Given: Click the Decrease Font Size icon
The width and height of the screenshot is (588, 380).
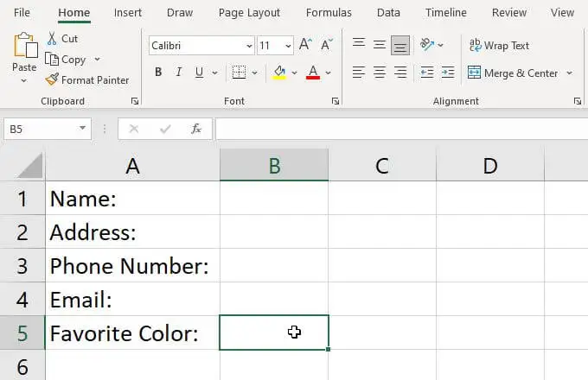Looking at the screenshot, I should pyautogui.click(x=327, y=45).
